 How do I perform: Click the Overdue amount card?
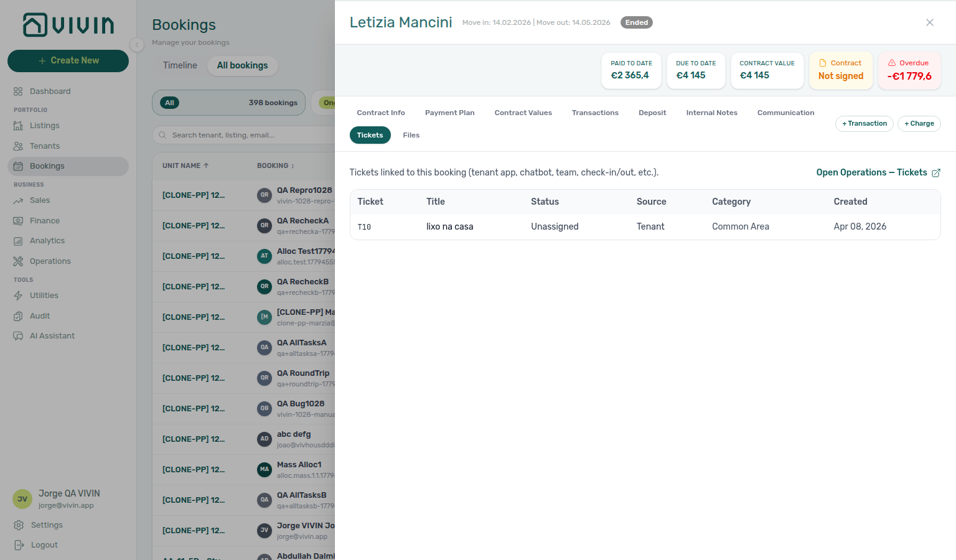[x=909, y=70]
